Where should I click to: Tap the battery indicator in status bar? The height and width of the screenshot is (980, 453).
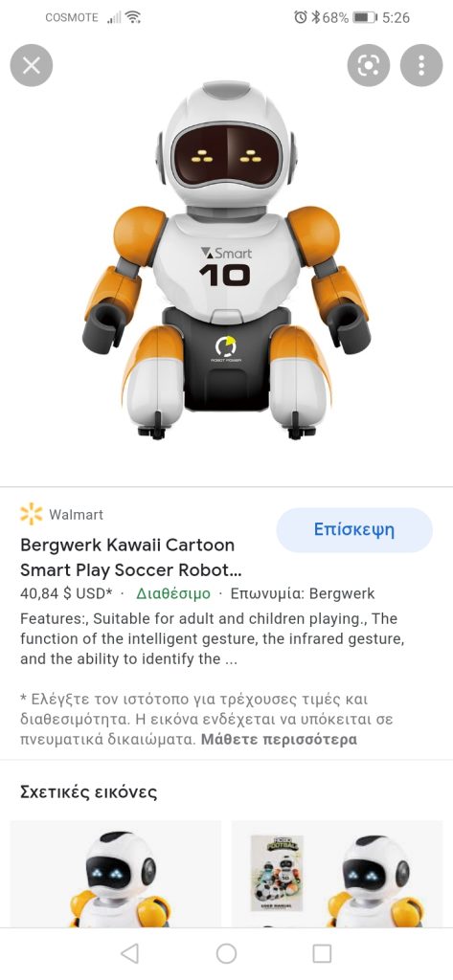tap(364, 17)
